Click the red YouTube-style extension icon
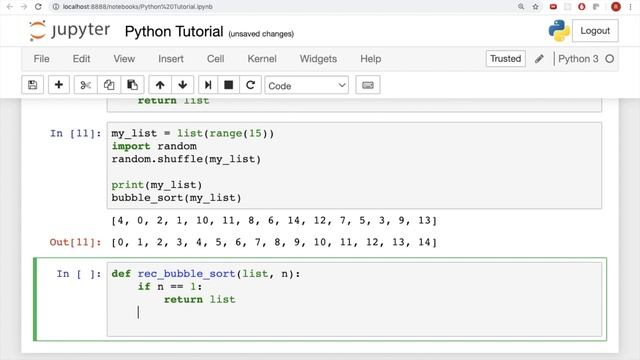 coord(553,7)
